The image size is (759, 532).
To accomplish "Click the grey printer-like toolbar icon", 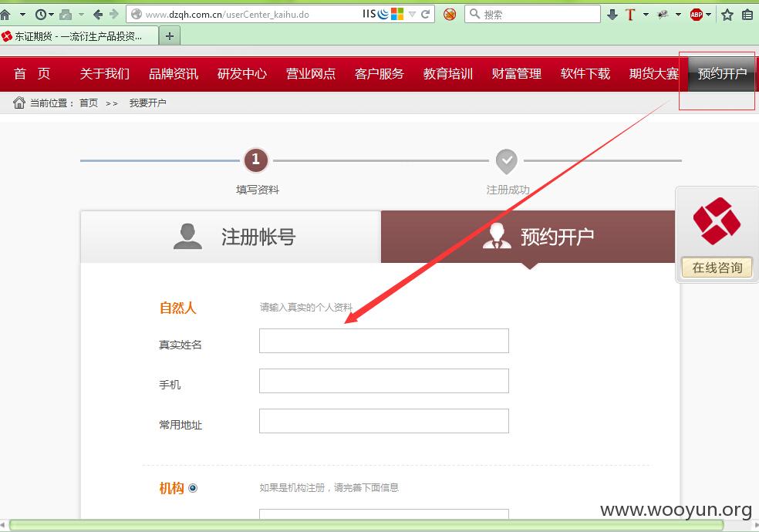I will pyautogui.click(x=66, y=15).
